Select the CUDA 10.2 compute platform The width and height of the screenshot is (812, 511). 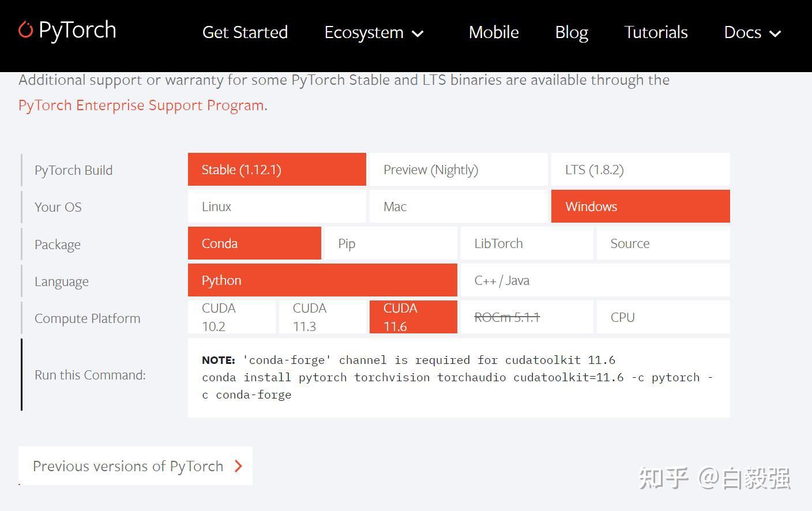point(231,317)
